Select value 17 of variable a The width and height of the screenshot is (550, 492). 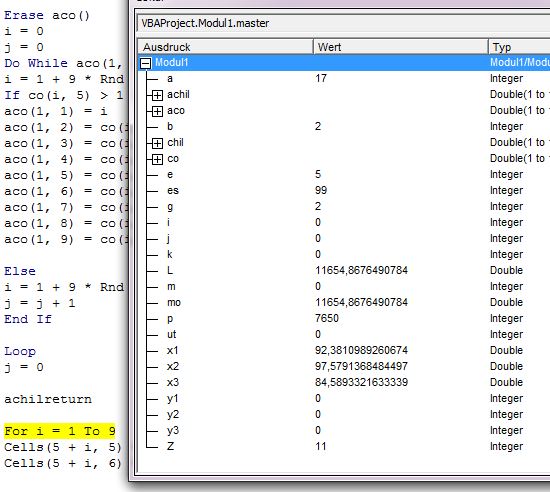321,78
